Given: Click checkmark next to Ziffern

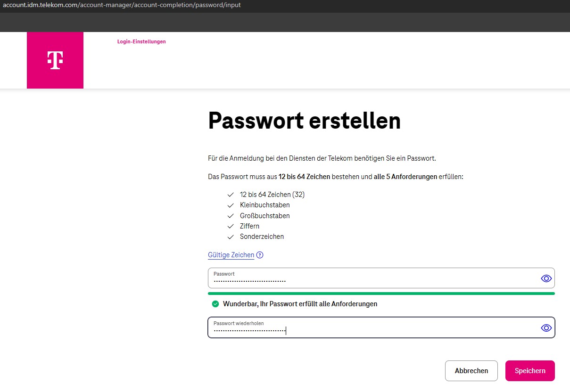Looking at the screenshot, I should (231, 226).
